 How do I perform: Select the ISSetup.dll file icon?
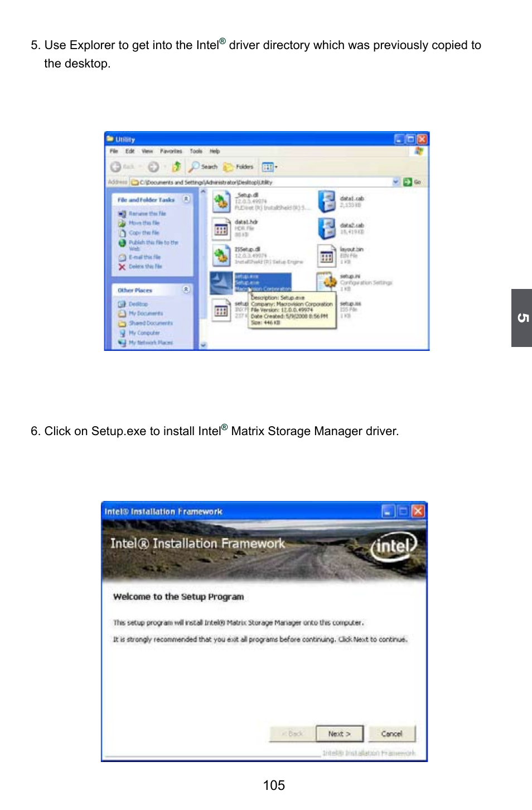[x=221, y=255]
